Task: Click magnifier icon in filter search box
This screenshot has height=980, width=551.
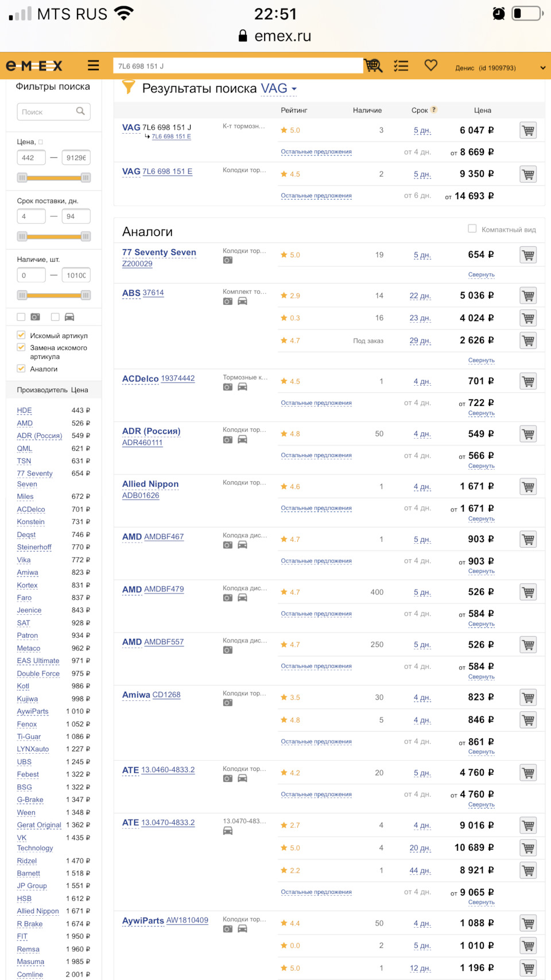Action: [x=81, y=111]
